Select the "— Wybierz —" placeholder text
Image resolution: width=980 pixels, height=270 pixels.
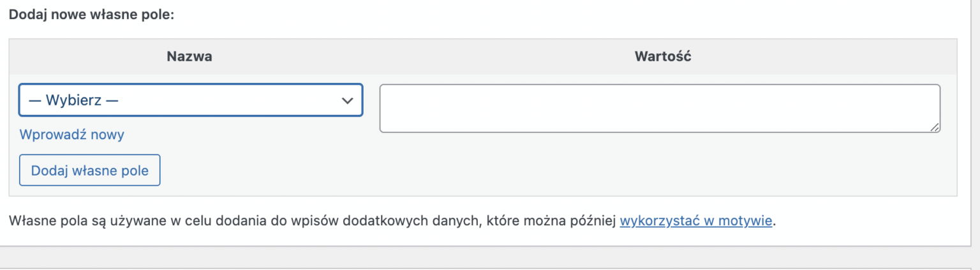tap(74, 100)
